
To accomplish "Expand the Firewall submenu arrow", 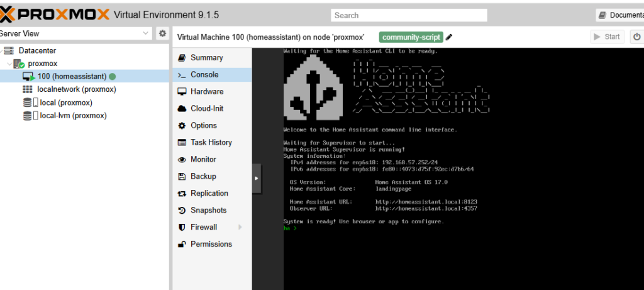I will point(240,227).
